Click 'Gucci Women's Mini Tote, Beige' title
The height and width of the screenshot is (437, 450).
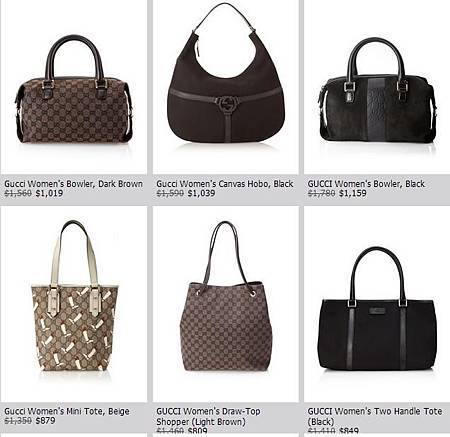coord(67,411)
